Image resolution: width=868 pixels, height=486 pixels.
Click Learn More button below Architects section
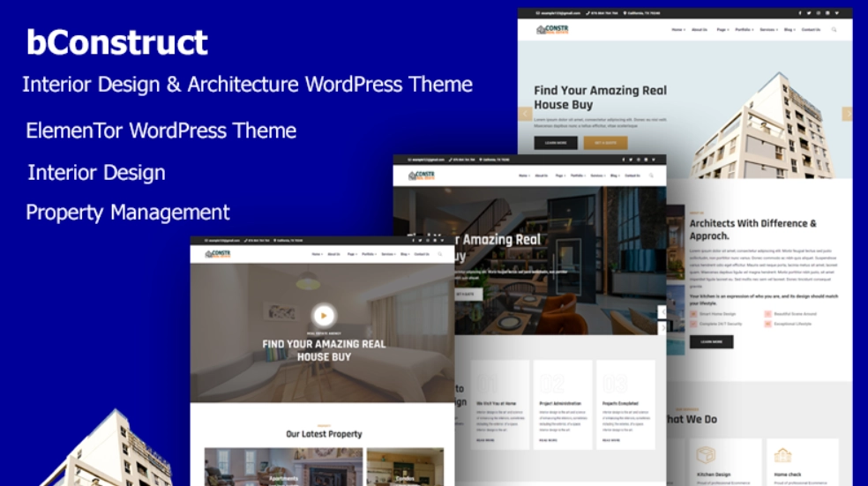pyautogui.click(x=711, y=341)
